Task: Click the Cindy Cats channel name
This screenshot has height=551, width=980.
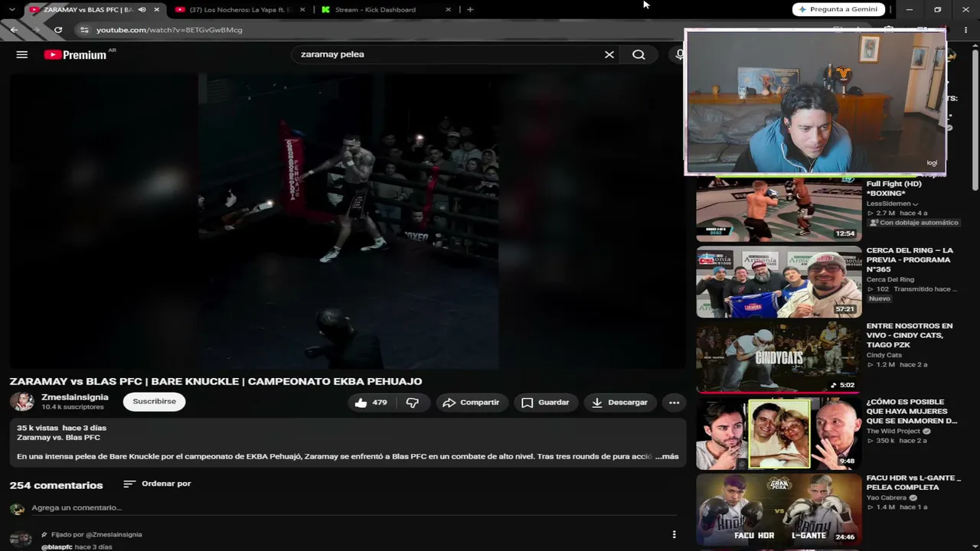Action: pyautogui.click(x=884, y=355)
